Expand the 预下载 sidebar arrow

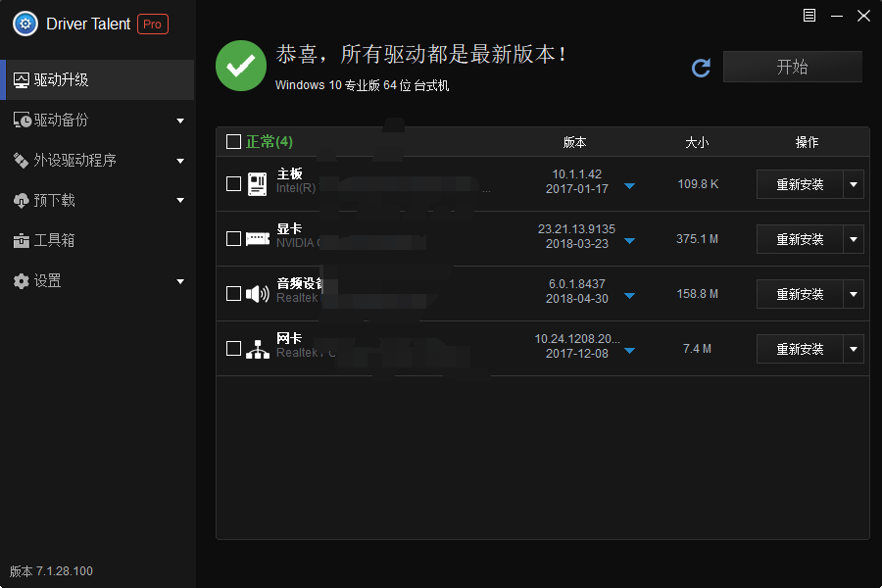click(180, 200)
